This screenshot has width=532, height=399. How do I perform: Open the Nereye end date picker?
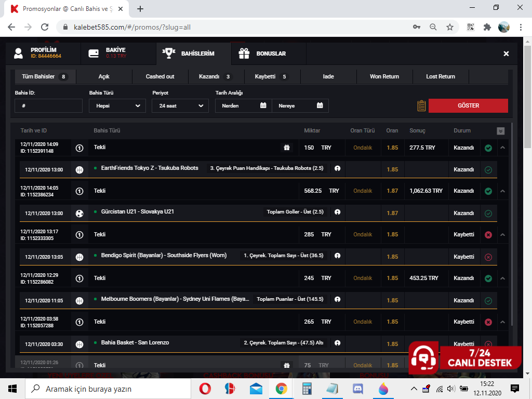click(x=300, y=105)
